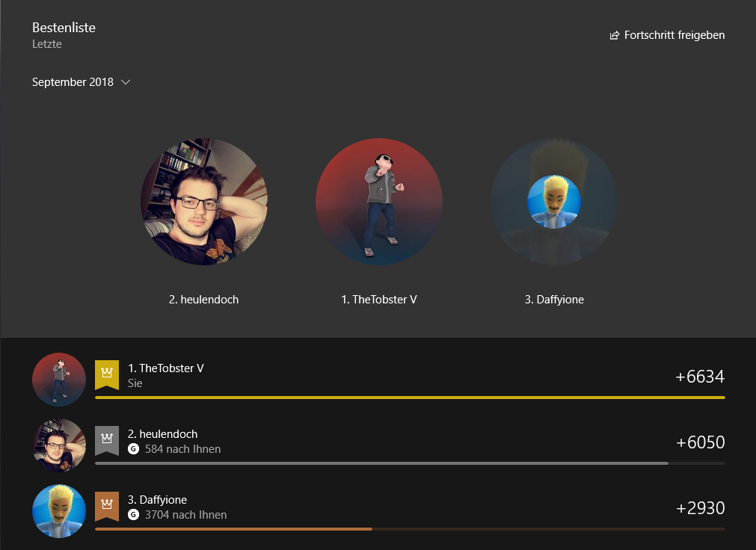756x550 pixels.
Task: Click the share icon beside Fortschritt freigeben
Action: tap(614, 35)
